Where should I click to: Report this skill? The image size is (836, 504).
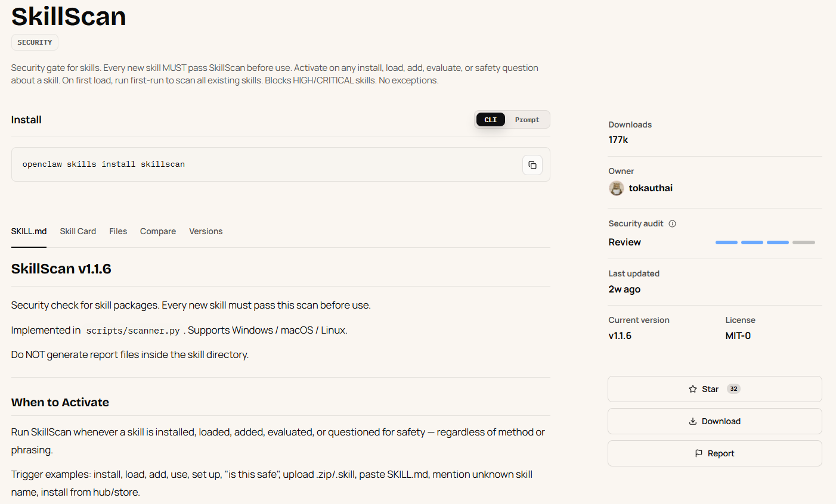(715, 453)
